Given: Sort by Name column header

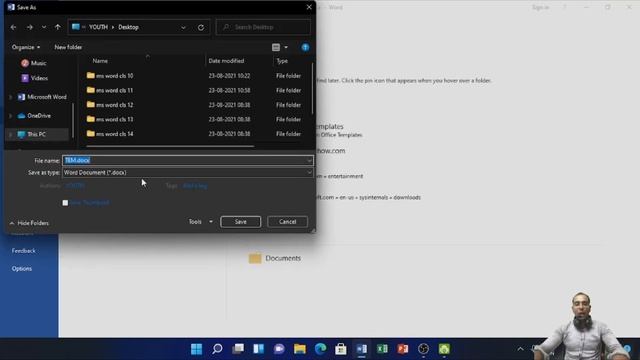Looking at the screenshot, I should [x=100, y=61].
